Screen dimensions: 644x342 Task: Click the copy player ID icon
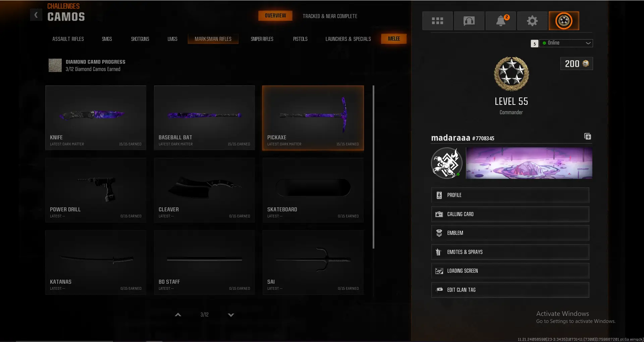[588, 137]
